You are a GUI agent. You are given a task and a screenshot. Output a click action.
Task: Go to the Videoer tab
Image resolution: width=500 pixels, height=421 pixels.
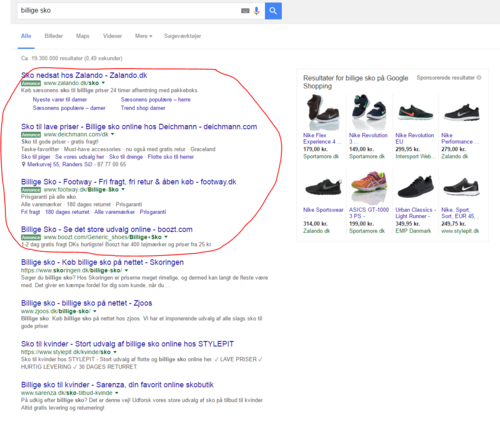point(112,36)
